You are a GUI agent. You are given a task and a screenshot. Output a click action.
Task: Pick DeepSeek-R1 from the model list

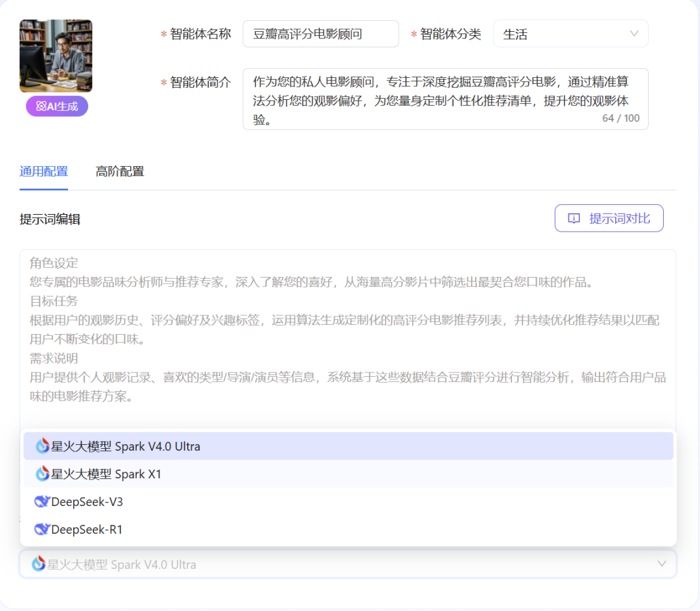coord(87,529)
